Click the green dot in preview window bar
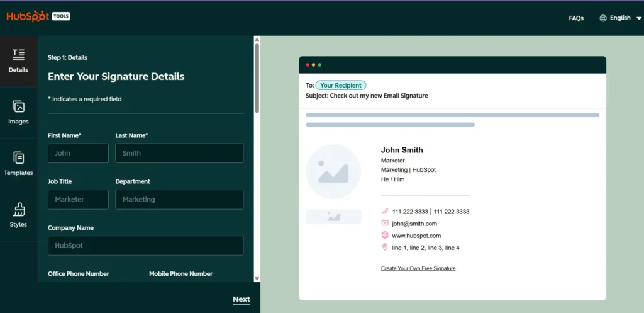Image resolution: width=644 pixels, height=313 pixels. (319, 65)
